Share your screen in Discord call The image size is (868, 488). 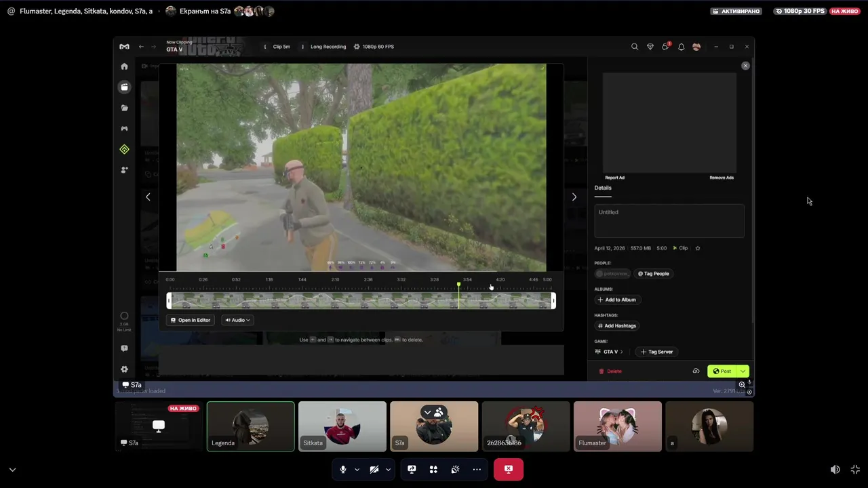pyautogui.click(x=412, y=469)
